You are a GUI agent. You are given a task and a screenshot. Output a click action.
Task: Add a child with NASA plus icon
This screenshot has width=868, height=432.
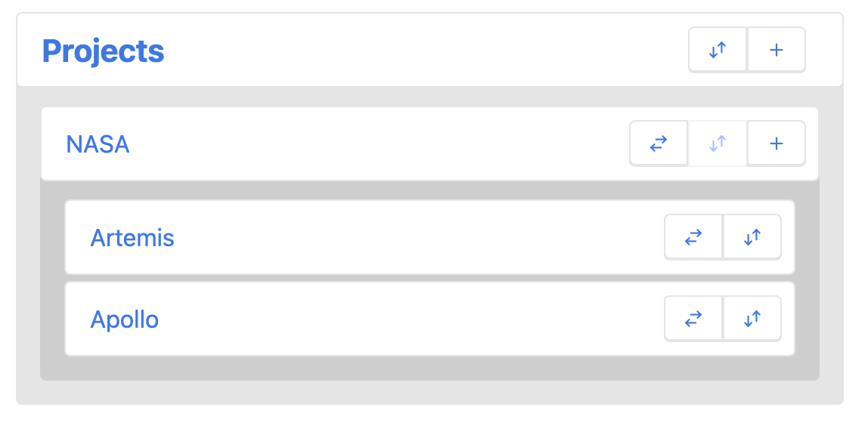(777, 143)
